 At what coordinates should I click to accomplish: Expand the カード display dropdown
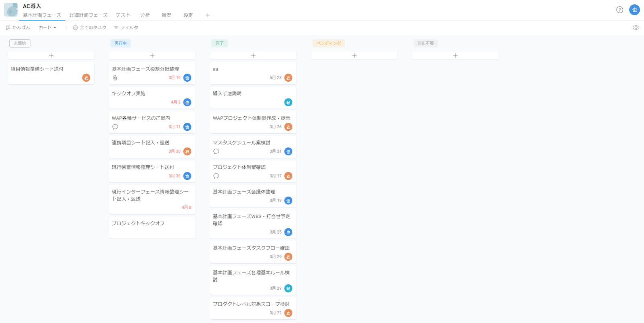tap(47, 28)
